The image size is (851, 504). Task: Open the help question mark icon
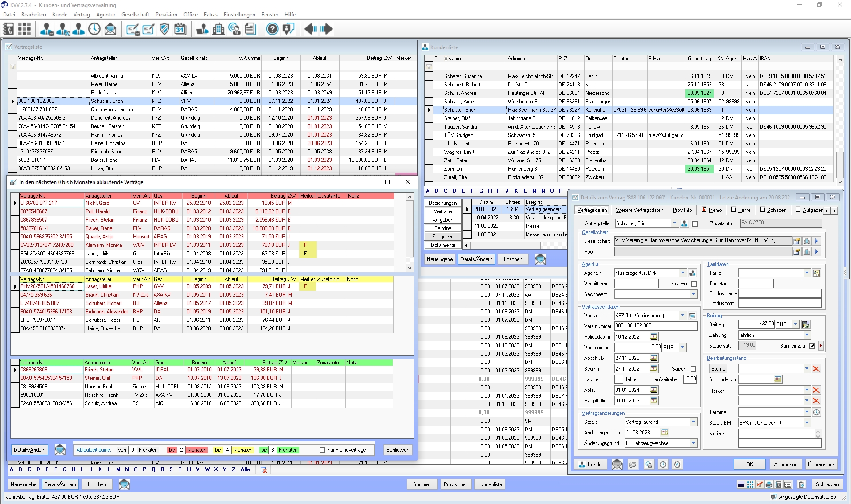tap(272, 29)
